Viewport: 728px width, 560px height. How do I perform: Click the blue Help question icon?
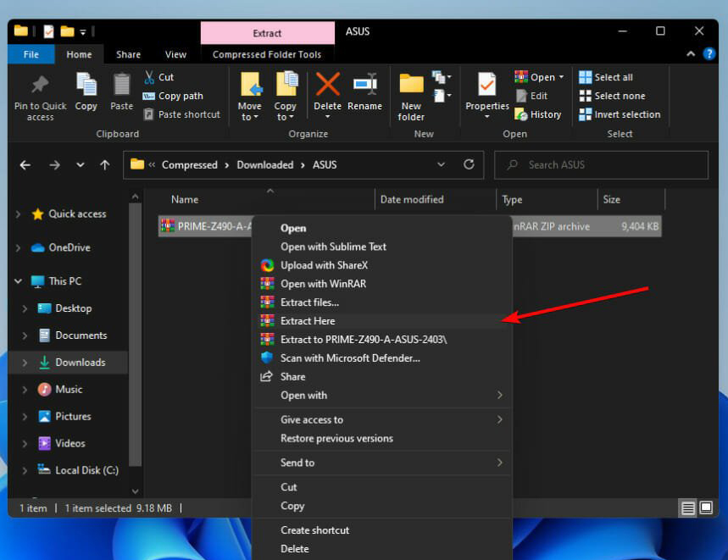point(709,54)
